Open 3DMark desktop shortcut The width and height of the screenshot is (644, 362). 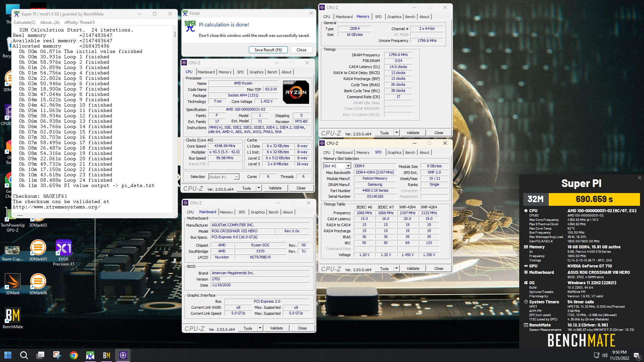click(x=12, y=284)
